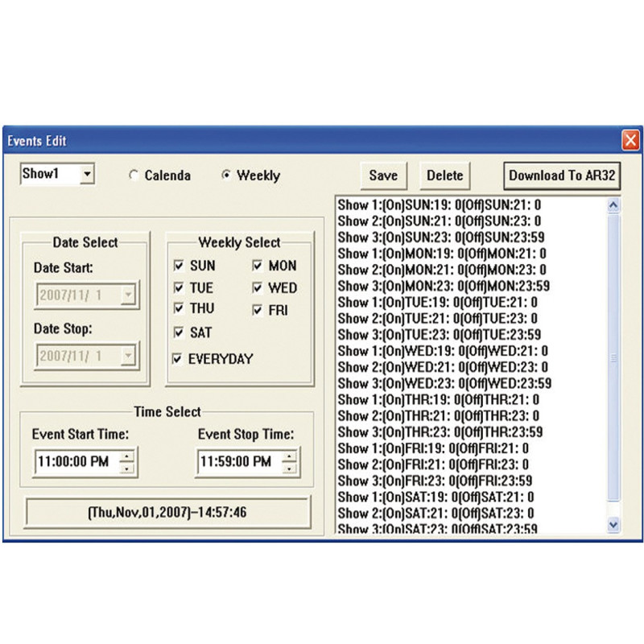Open the Show1 dropdown list
644x644 pixels.
click(87, 174)
